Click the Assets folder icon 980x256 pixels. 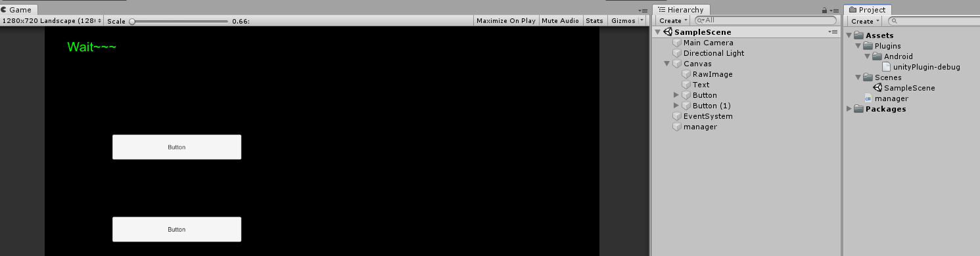pos(858,35)
